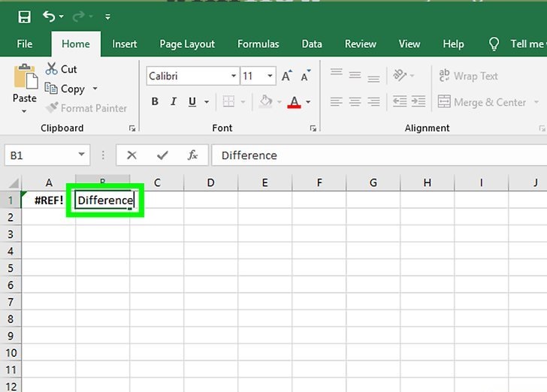The image size is (547, 392).
Task: Open the font size dropdown
Action: coord(269,77)
